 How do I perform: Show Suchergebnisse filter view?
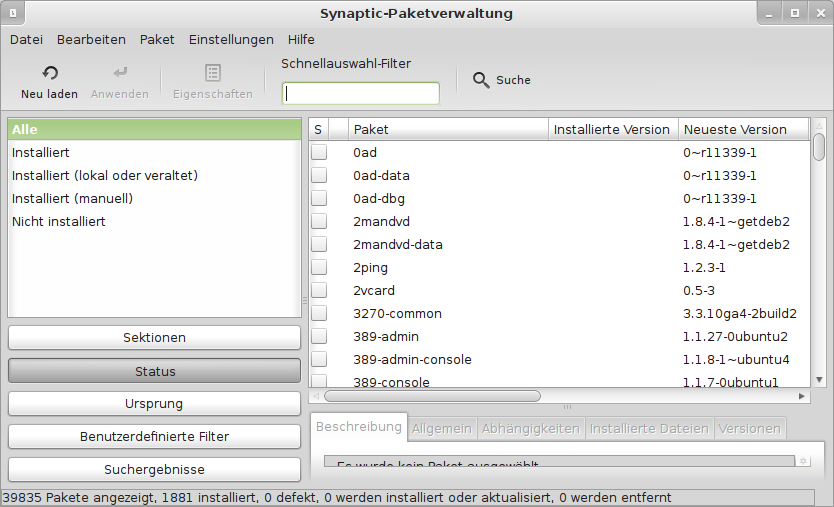click(x=154, y=470)
